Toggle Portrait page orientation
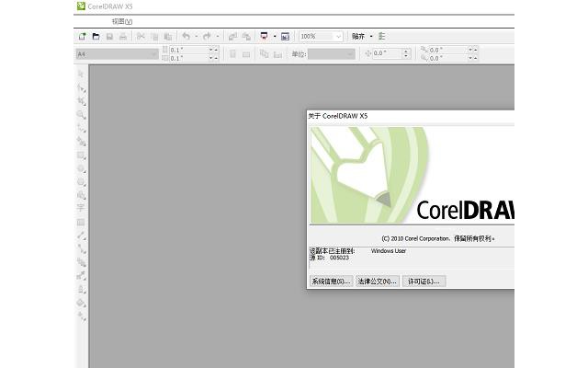 (x=232, y=54)
